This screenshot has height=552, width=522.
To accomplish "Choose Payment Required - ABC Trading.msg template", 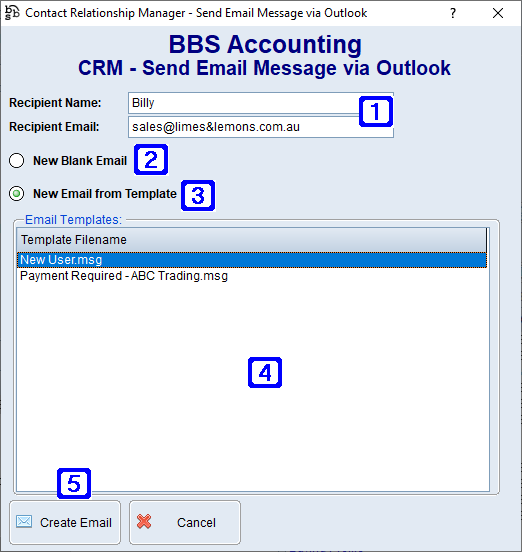I will pyautogui.click(x=252, y=276).
